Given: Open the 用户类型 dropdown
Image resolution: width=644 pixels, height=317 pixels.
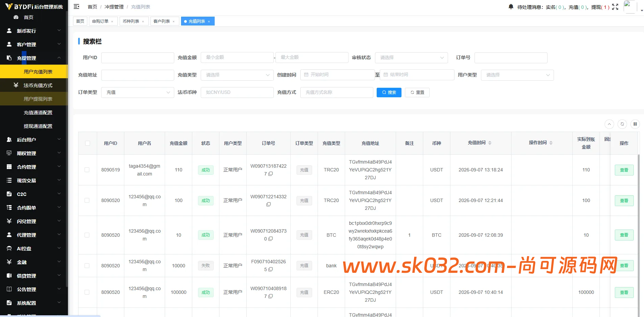Looking at the screenshot, I should click(517, 75).
